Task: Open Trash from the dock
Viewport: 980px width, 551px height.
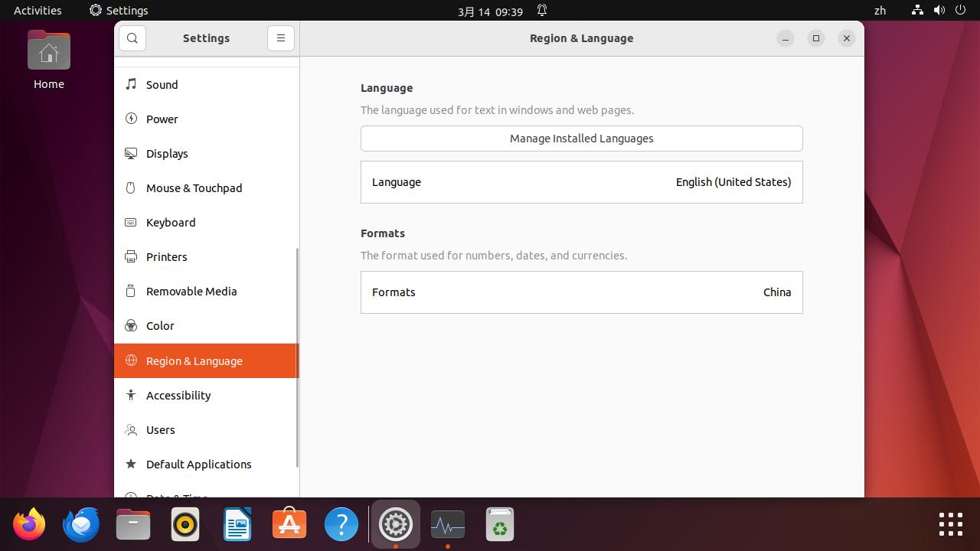Action: pyautogui.click(x=500, y=525)
